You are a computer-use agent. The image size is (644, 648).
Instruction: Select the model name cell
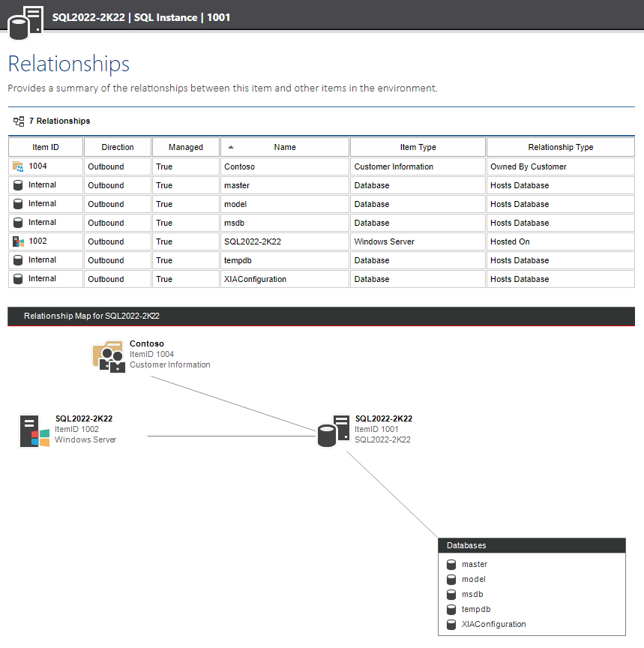pyautogui.click(x=285, y=204)
